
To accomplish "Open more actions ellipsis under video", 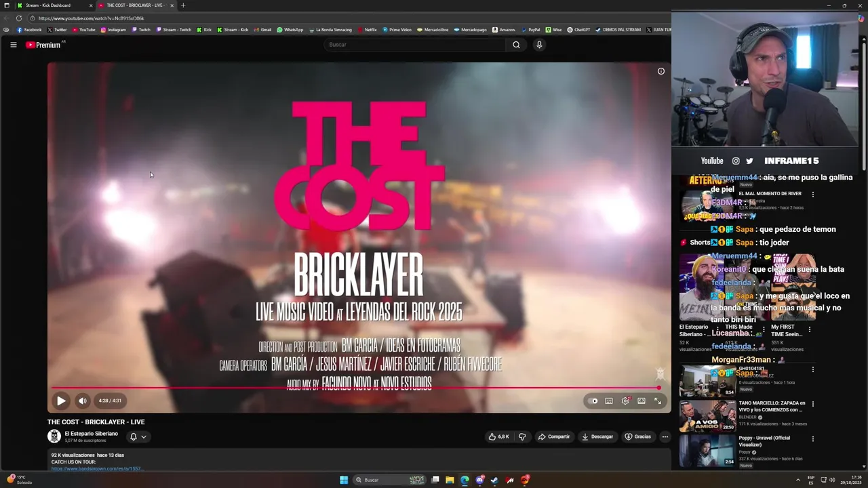I will click(x=665, y=436).
